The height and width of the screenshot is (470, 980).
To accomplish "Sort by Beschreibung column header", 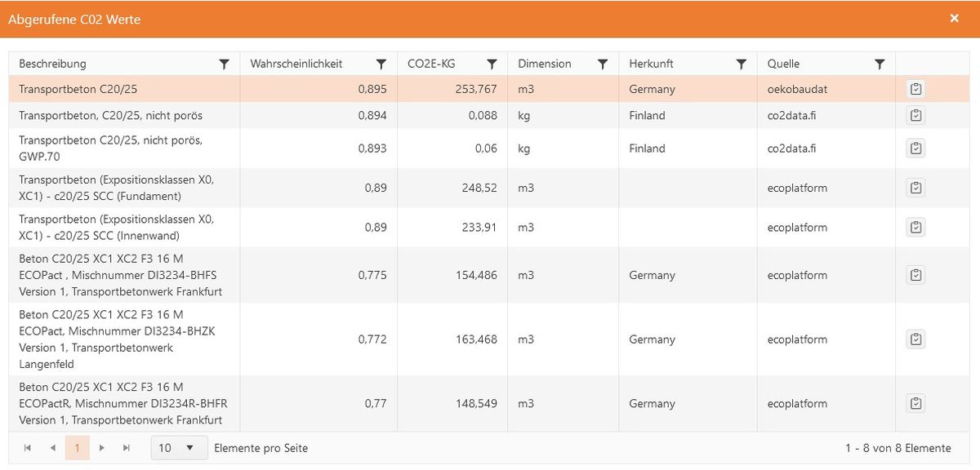I will (x=52, y=64).
